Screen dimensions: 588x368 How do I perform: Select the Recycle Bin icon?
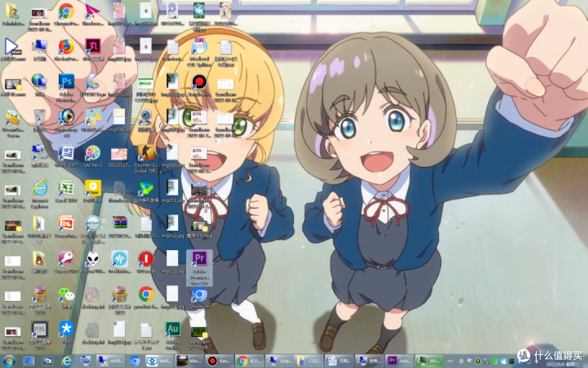(39, 121)
